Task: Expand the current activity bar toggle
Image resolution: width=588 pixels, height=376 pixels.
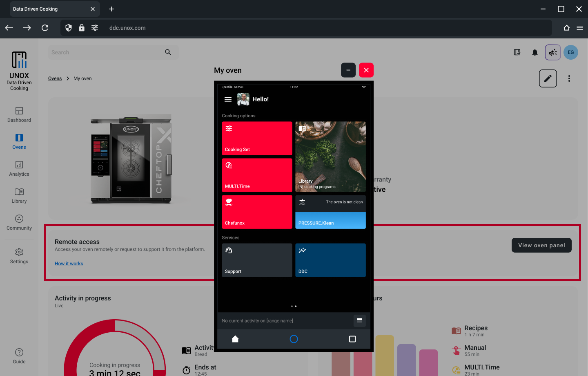Action: (x=359, y=321)
